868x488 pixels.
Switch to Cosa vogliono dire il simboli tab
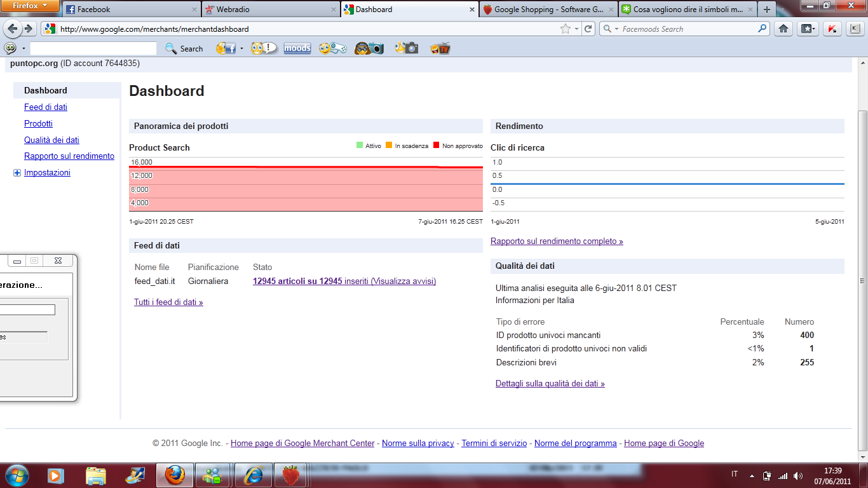[x=688, y=10]
